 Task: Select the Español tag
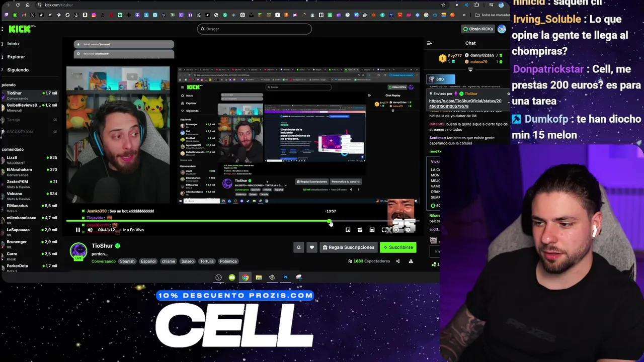(x=148, y=261)
